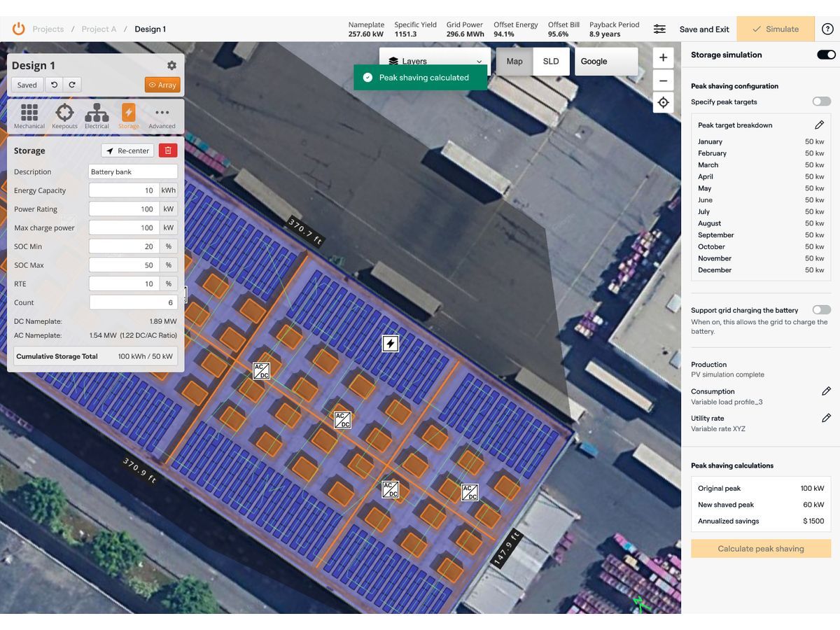Open the Mechanical tools tab
The height and width of the screenshot is (630, 840).
tap(29, 116)
